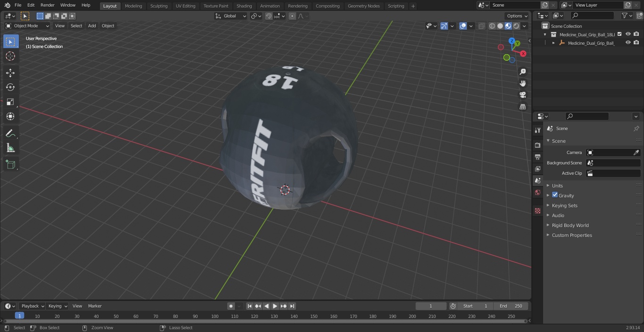Select the Scale tool
This screenshot has height=332, width=644.
[x=10, y=102]
